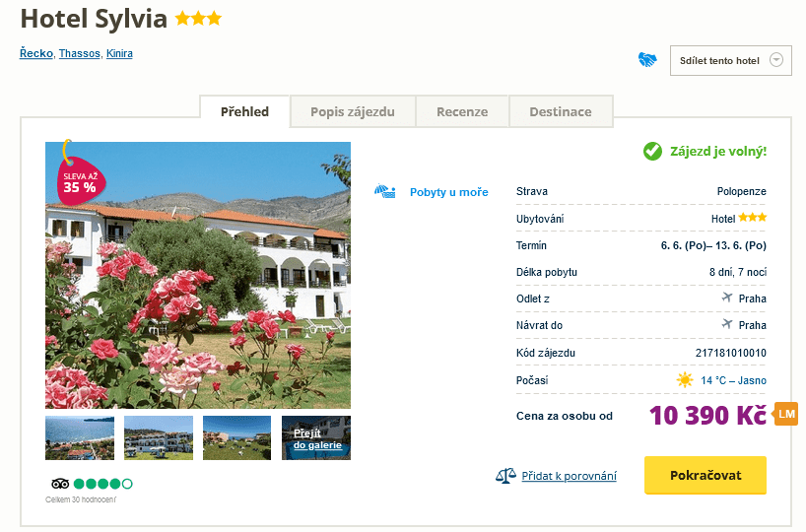Open the Recenze tab
The width and height of the screenshot is (806, 532).
click(462, 111)
